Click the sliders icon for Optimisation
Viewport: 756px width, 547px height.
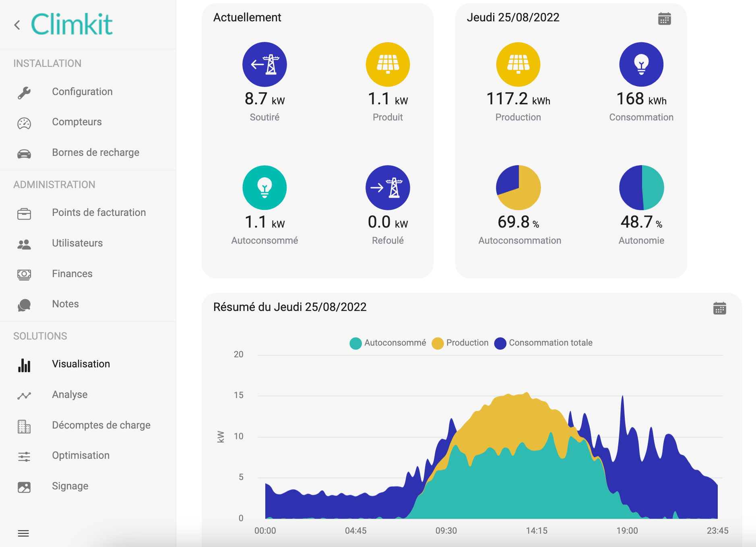tap(24, 456)
